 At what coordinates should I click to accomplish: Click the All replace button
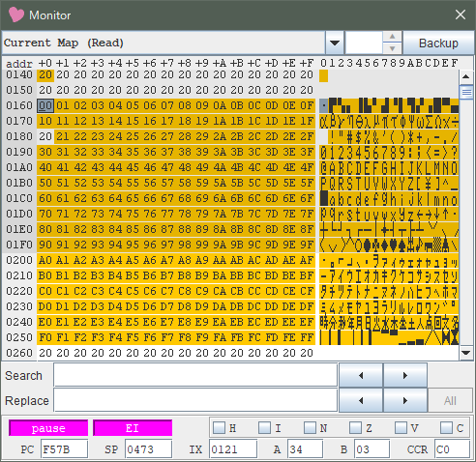click(x=450, y=400)
